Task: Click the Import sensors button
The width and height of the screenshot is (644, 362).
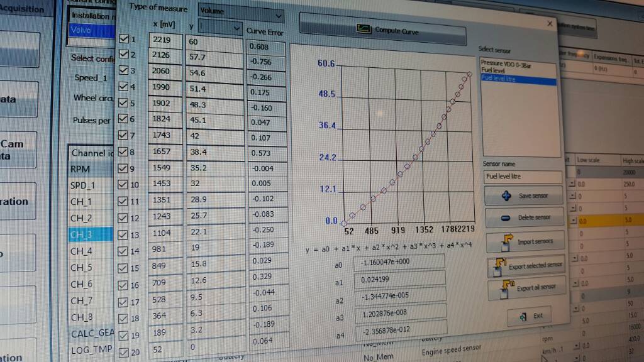Action: 525,242
